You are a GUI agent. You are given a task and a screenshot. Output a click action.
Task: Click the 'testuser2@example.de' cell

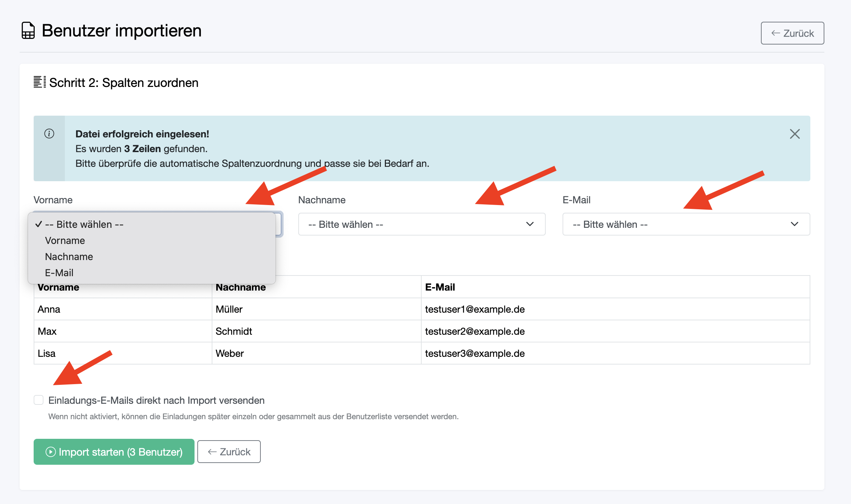point(615,331)
